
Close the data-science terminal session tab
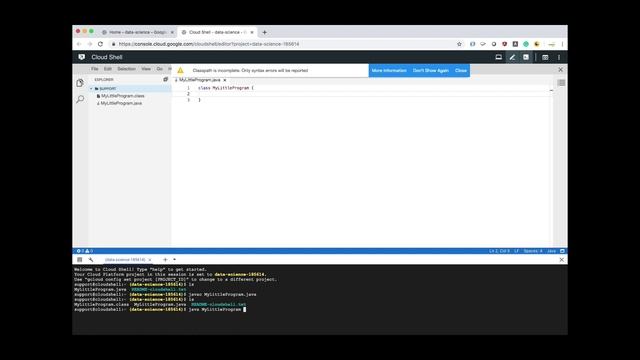coord(150,260)
